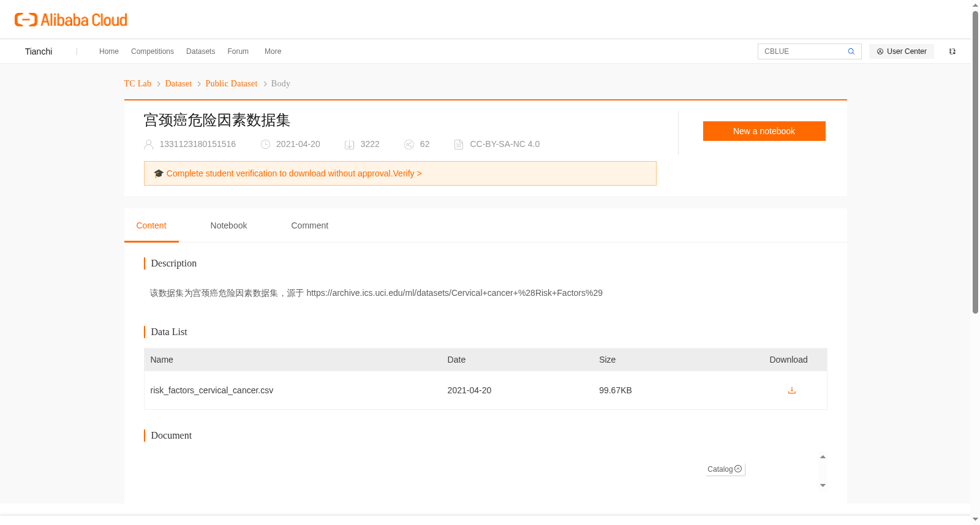Click the Date column header
This screenshot has height=525, width=980.
(456, 360)
